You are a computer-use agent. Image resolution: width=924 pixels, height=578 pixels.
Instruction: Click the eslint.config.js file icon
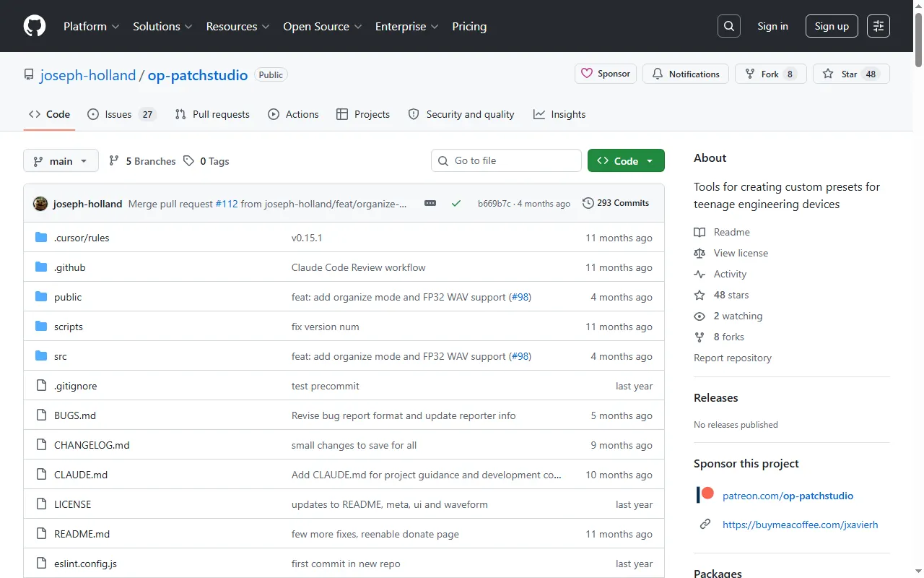[41, 564]
